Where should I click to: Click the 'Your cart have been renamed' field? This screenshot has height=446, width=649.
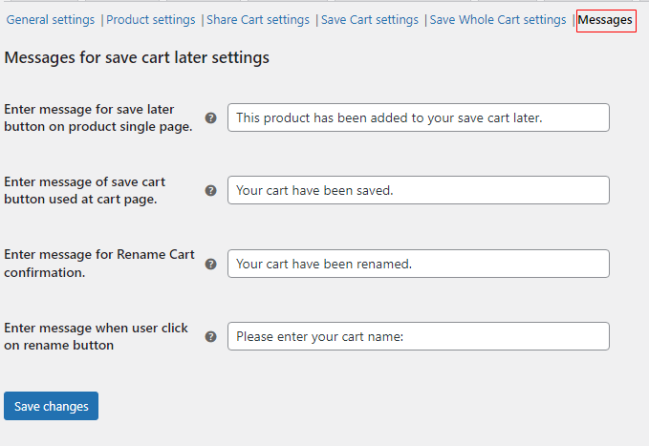[418, 264]
